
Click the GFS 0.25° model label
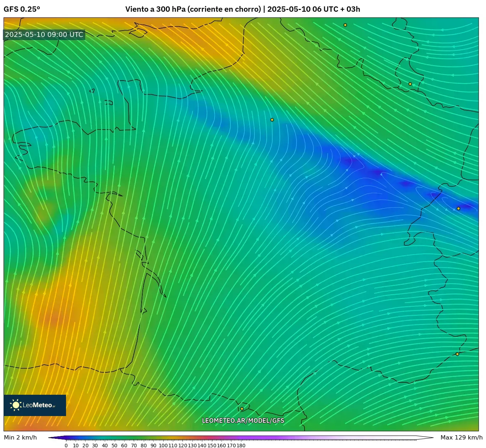[x=22, y=9]
